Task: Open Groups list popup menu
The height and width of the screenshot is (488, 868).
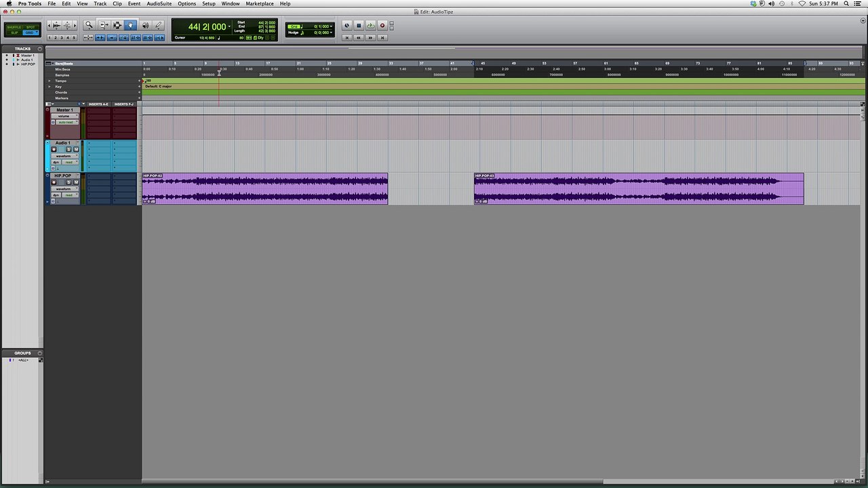Action: [40, 353]
